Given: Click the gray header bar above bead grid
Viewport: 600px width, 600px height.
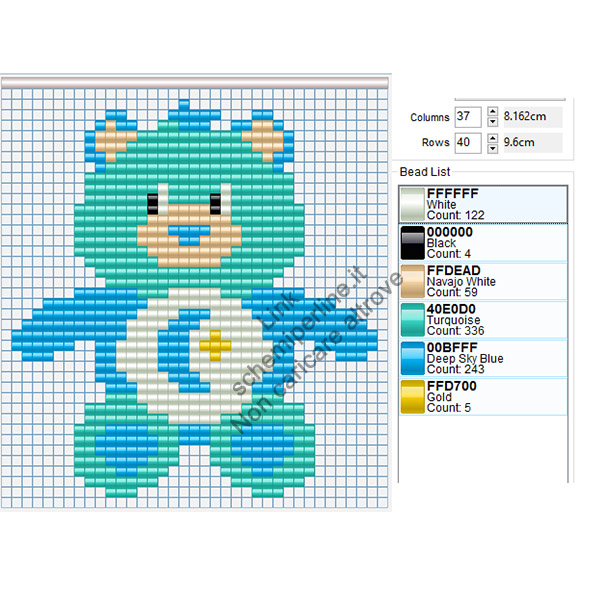Looking at the screenshot, I should click(194, 82).
